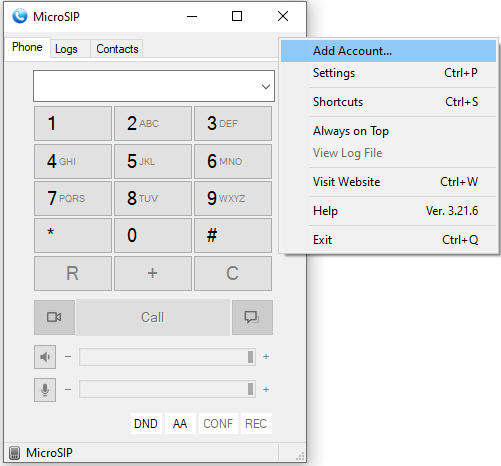Click the status bar account icon
The width and height of the screenshot is (501, 466).
pyautogui.click(x=14, y=453)
